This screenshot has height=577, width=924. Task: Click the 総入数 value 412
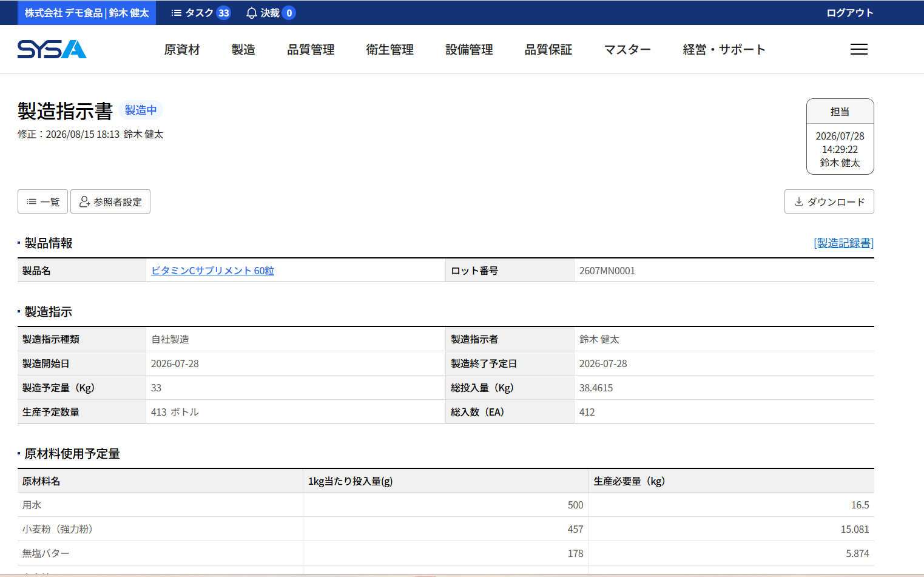pyautogui.click(x=587, y=412)
